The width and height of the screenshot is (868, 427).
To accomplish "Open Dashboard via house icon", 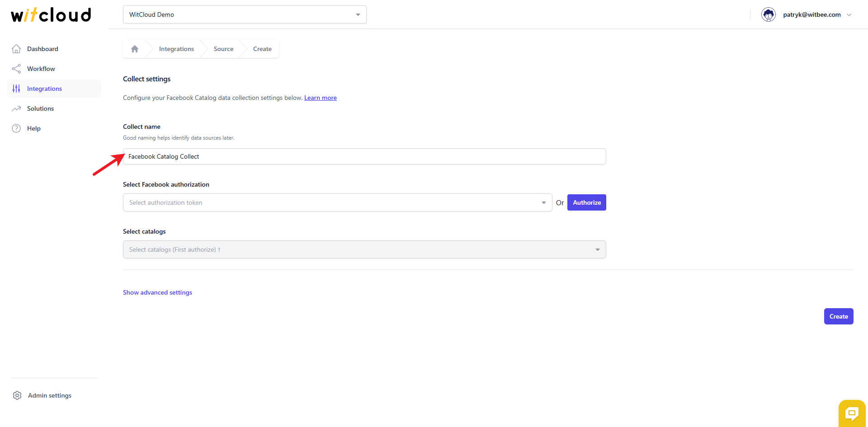I will tap(16, 49).
